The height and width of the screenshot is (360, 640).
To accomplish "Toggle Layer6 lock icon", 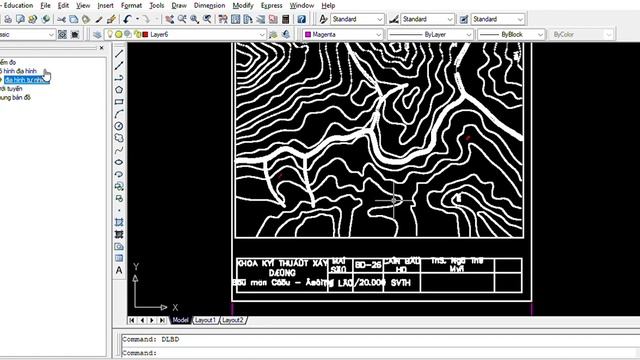I will 138,35.
